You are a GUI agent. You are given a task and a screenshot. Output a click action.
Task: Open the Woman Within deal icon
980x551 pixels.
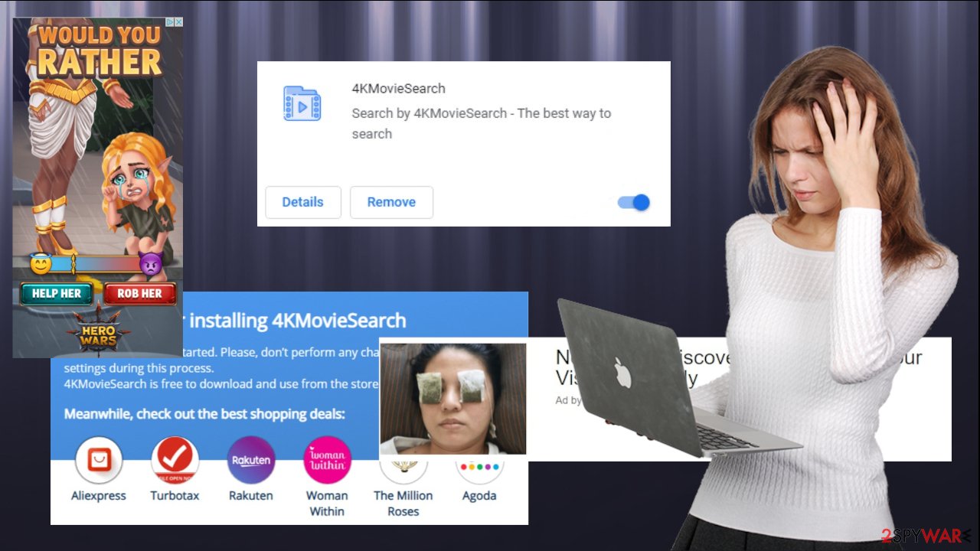[x=327, y=460]
